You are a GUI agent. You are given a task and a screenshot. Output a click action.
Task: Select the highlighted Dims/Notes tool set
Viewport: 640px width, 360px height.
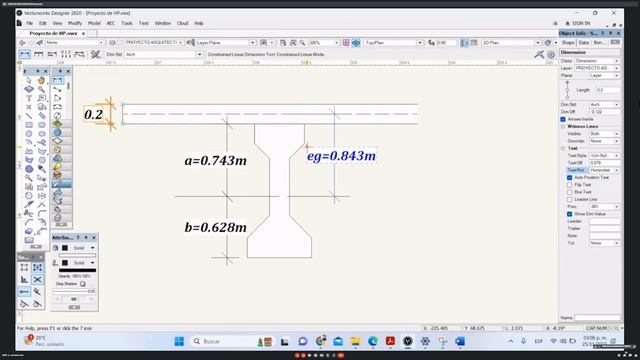(x=62, y=184)
